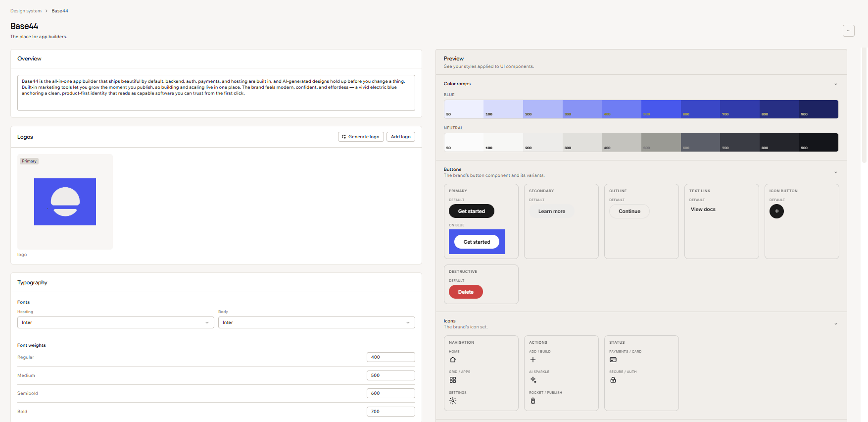Open the more options ellipsis menu
Viewport: 868px width, 422px height.
848,31
